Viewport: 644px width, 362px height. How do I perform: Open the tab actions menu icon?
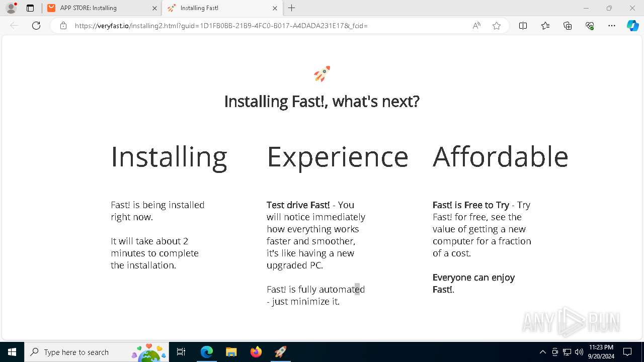[x=30, y=8]
